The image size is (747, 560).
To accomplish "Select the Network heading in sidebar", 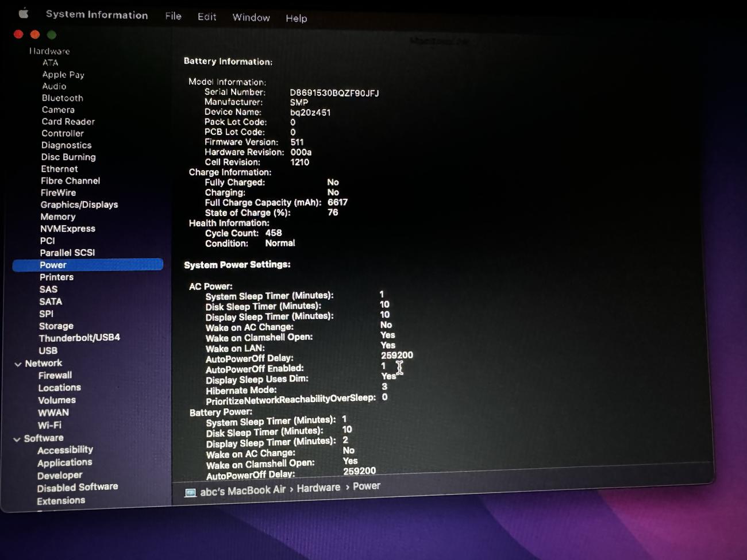I will coord(43,363).
